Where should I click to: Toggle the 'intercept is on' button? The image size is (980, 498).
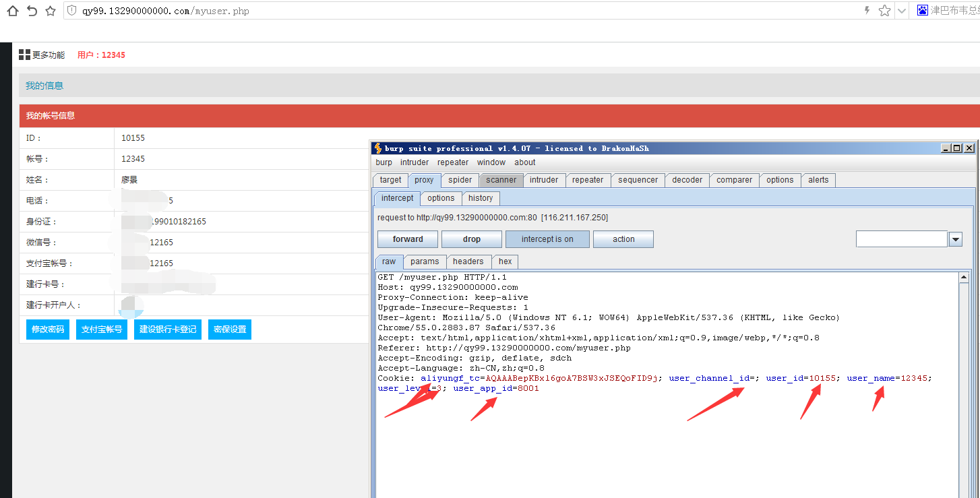point(547,239)
